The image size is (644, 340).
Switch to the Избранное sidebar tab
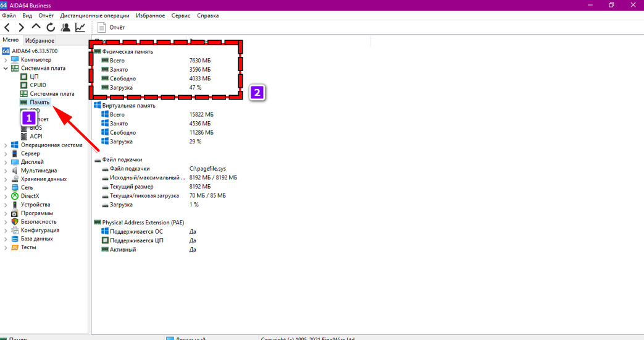pyautogui.click(x=40, y=41)
